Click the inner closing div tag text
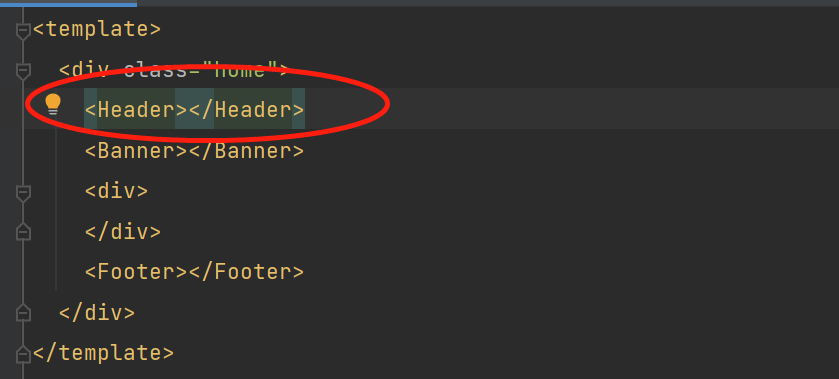 click(x=123, y=231)
